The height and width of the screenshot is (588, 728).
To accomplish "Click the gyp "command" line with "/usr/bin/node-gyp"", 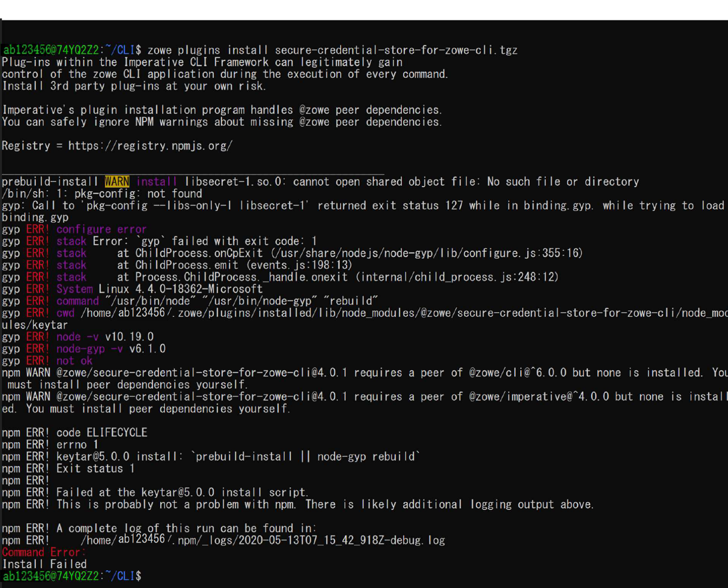I will (190, 301).
